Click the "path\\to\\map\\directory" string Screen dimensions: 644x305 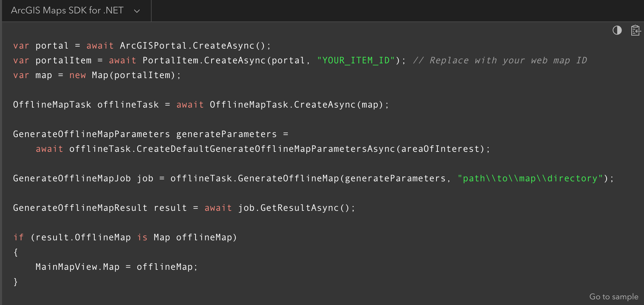[530, 178]
